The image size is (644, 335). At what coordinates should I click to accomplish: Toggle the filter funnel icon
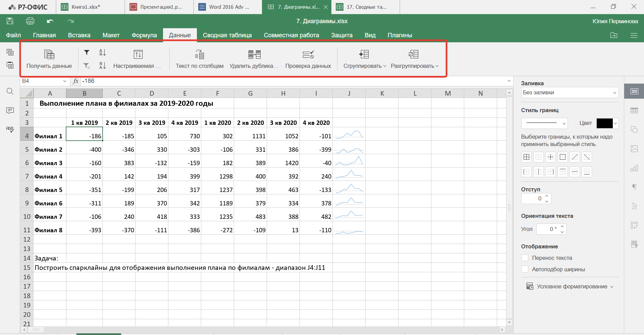pyautogui.click(x=87, y=52)
